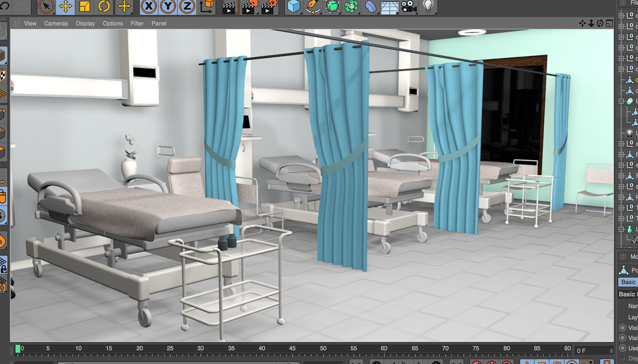
Task: Switch to the Basic attributes tab
Action: [628, 282]
